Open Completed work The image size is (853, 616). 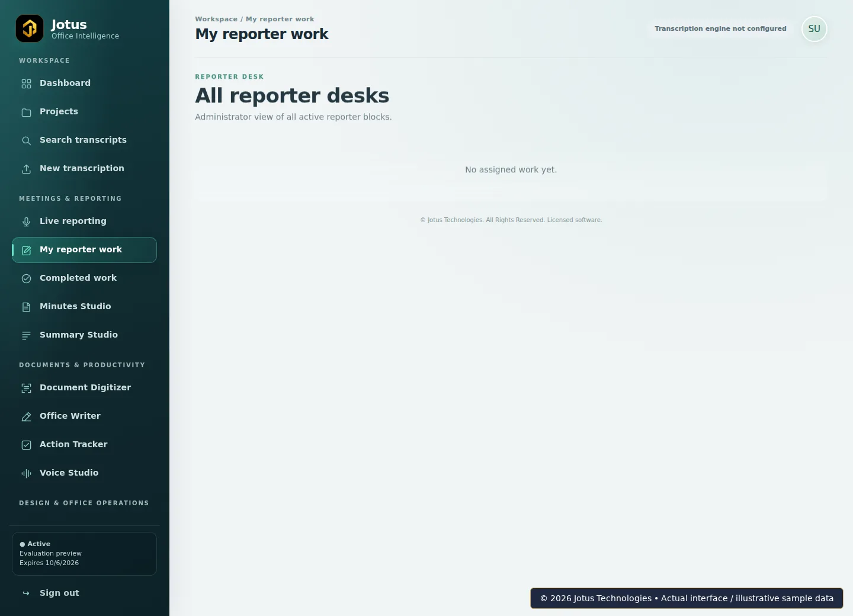84,278
